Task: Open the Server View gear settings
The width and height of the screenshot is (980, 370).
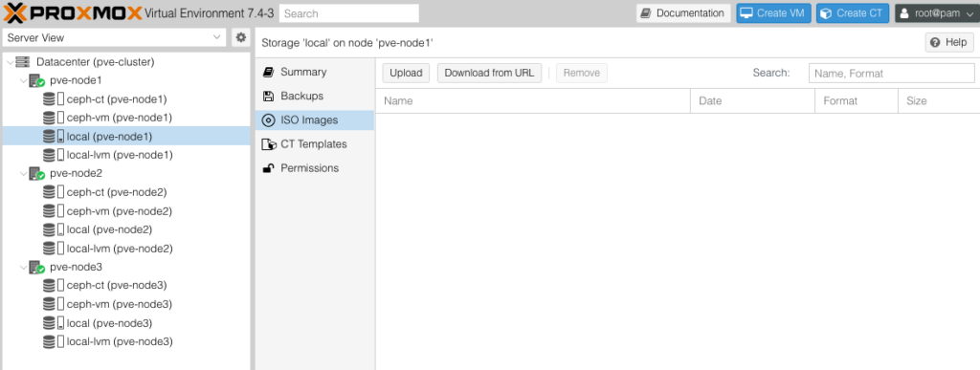Action: click(240, 37)
